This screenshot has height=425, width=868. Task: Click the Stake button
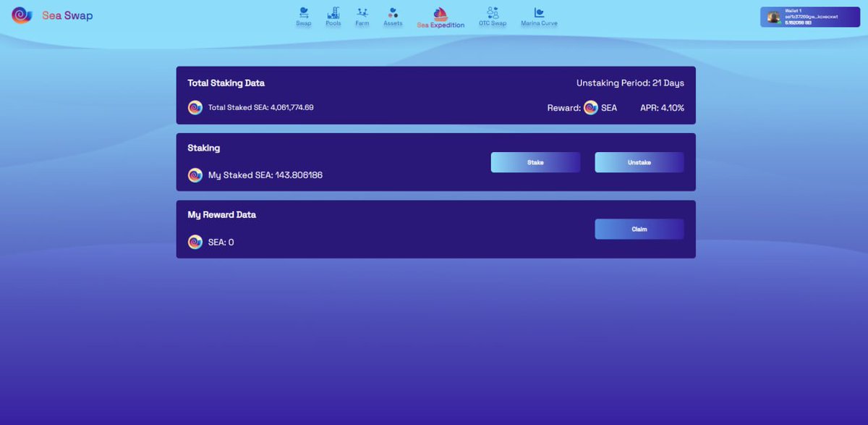point(535,162)
